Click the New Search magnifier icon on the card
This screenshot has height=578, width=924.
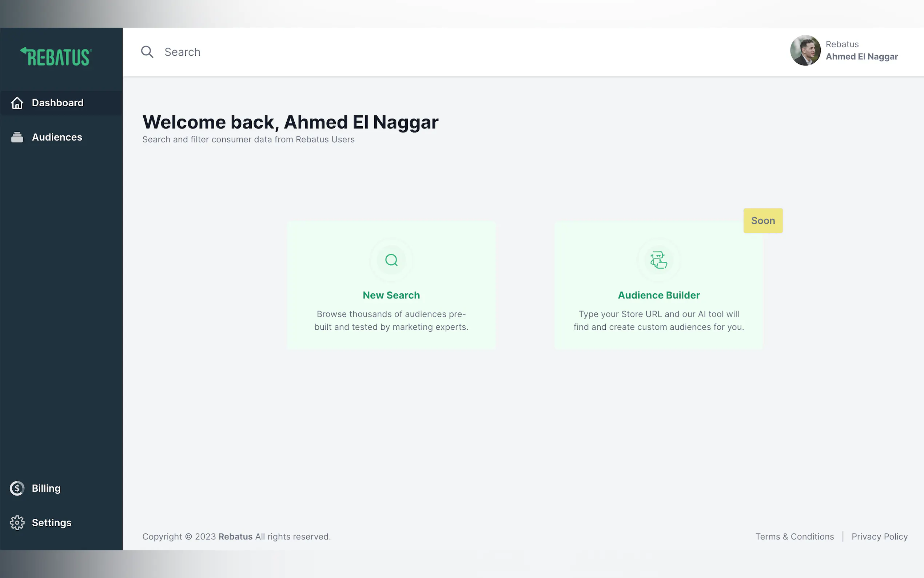coord(391,260)
